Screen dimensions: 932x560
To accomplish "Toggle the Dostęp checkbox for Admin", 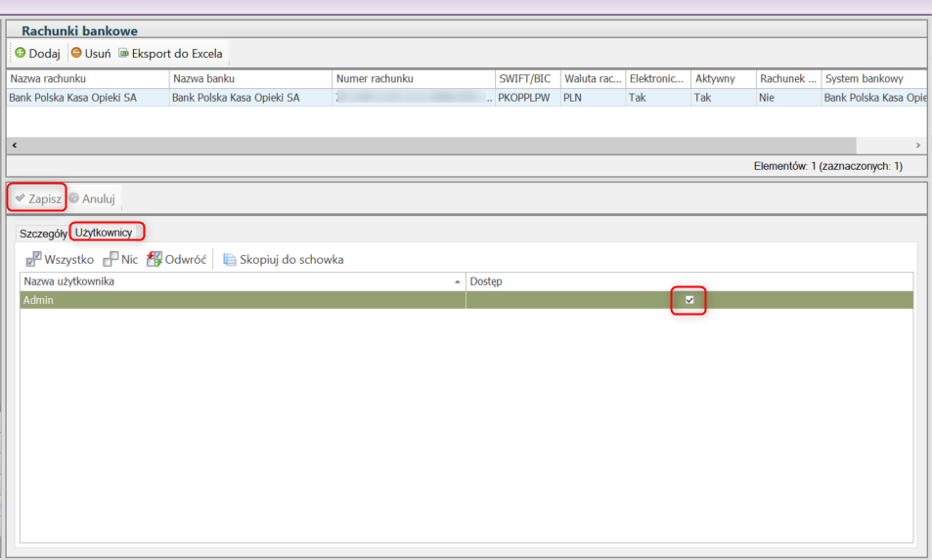I will 689,300.
